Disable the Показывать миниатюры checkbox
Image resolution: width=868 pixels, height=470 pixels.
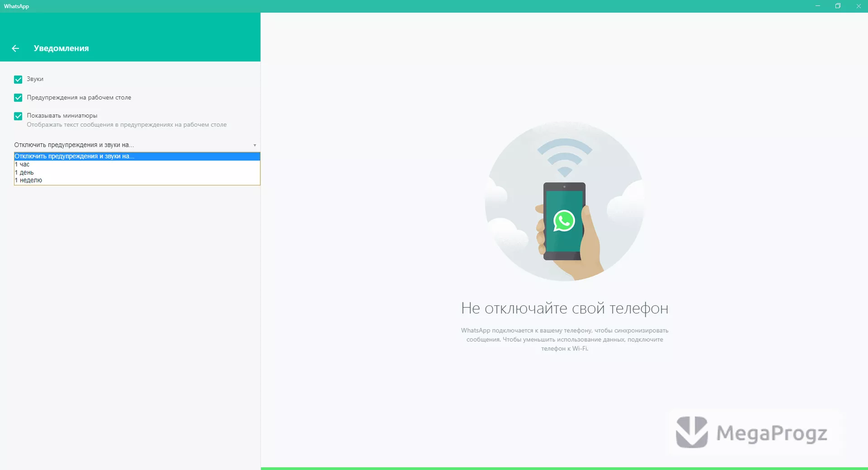18,116
